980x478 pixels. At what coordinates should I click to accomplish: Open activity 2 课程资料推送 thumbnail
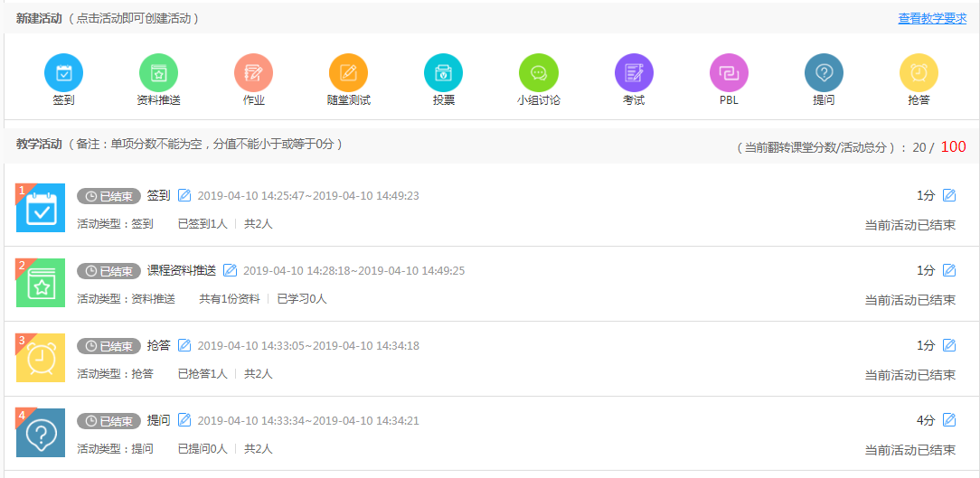coord(41,283)
